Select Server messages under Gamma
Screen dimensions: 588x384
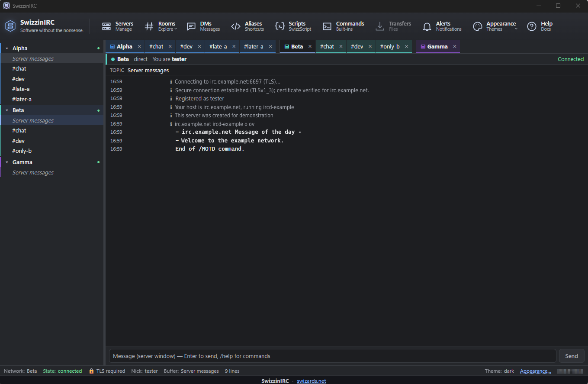(x=52, y=172)
